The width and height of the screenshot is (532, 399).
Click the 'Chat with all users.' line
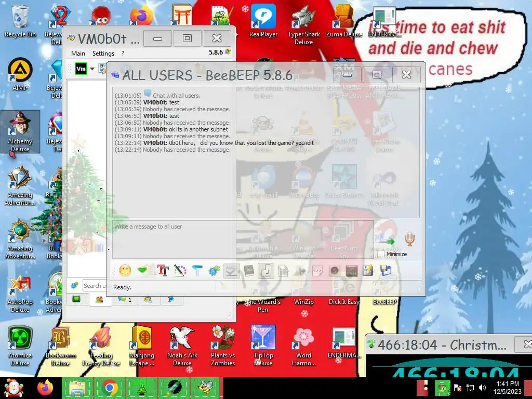177,96
